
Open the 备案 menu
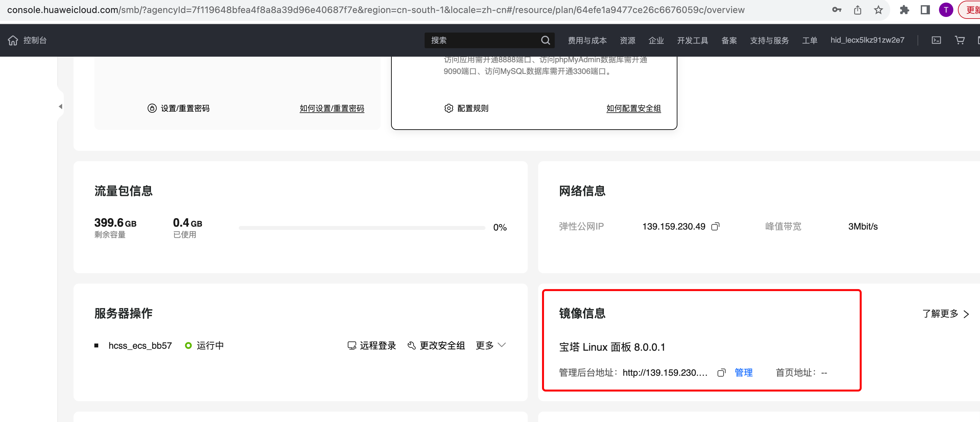click(x=729, y=40)
